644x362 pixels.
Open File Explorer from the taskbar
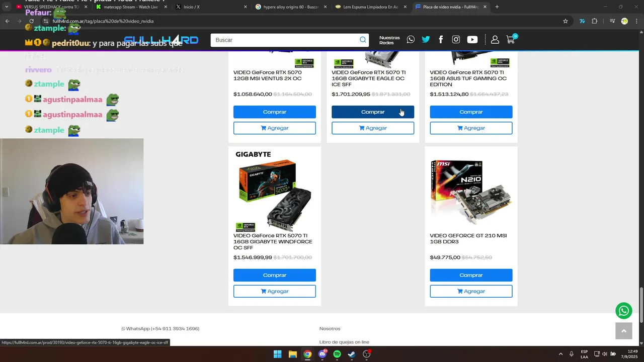[x=293, y=354]
